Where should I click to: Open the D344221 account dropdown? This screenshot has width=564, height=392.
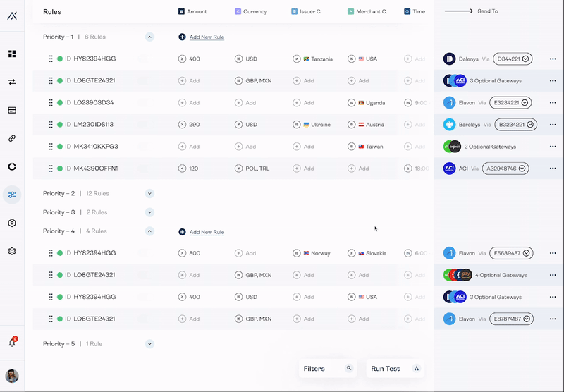tap(513, 59)
